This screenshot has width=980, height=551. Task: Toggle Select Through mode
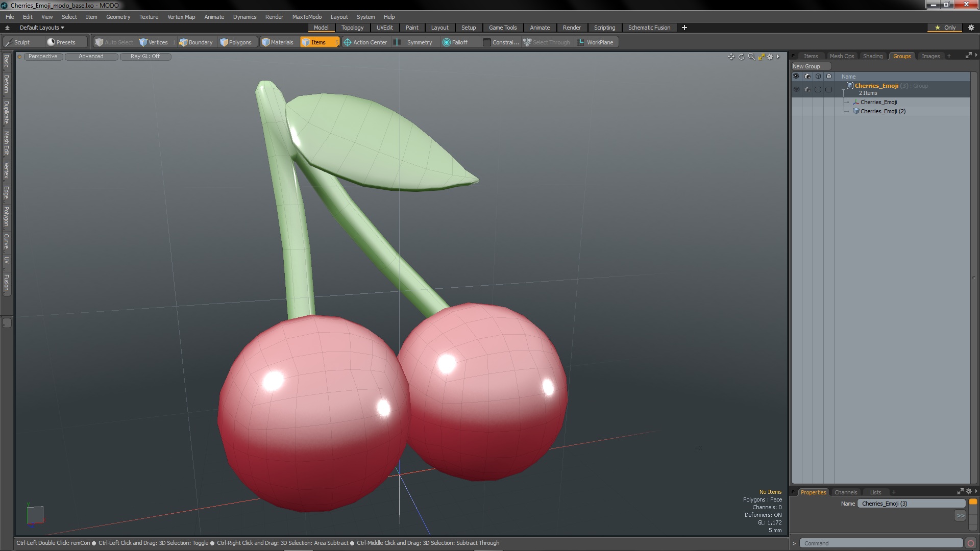(547, 42)
